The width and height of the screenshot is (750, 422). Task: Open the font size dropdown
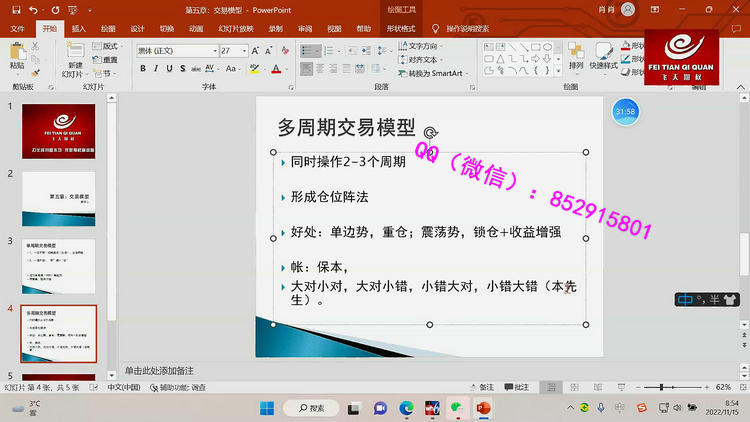(x=244, y=50)
